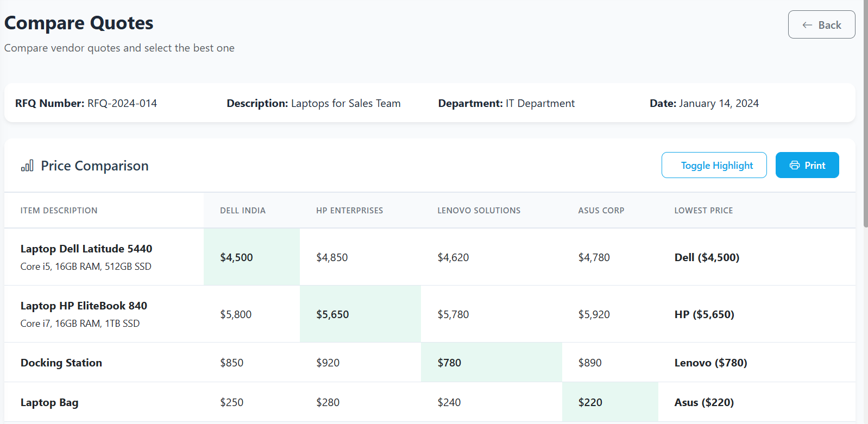Click the bar chart icon beside Price Comparison
This screenshot has width=868, height=424.
point(27,166)
